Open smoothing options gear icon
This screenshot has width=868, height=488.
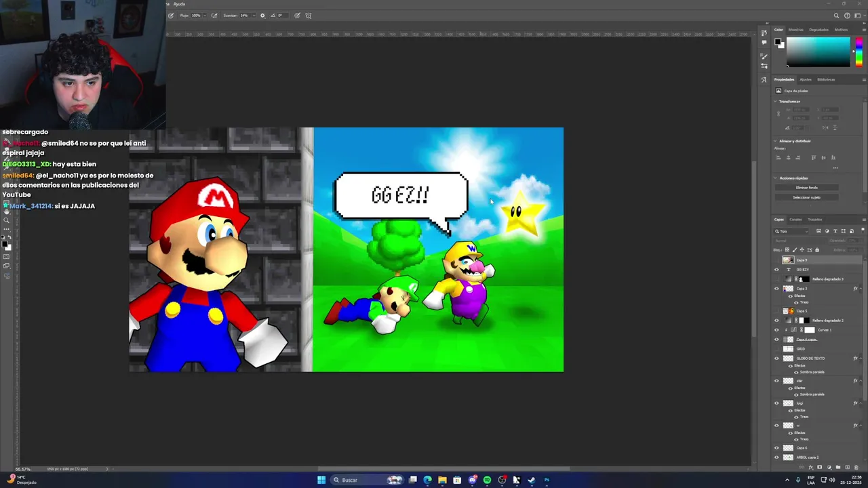pyautogui.click(x=262, y=16)
